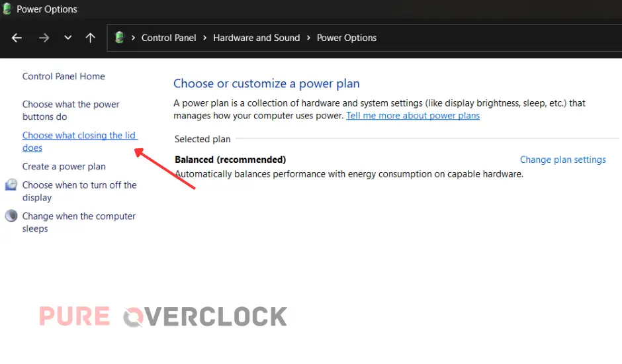The image size is (622, 364).
Task: Click Change plan settings for Balanced plan
Action: [x=562, y=159]
